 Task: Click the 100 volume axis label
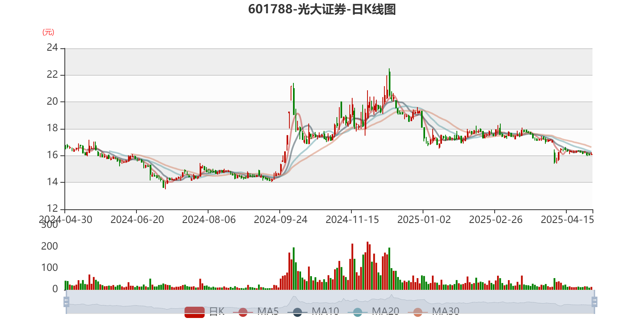click(50, 268)
